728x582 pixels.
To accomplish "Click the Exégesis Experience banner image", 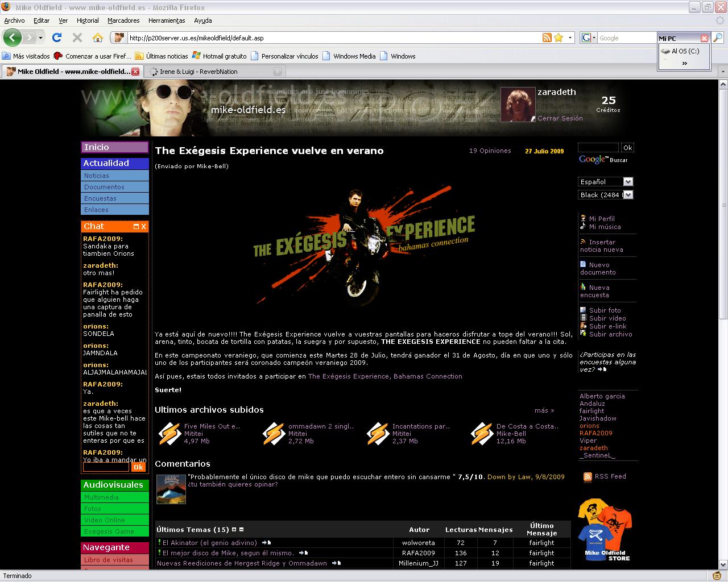I will click(x=364, y=246).
